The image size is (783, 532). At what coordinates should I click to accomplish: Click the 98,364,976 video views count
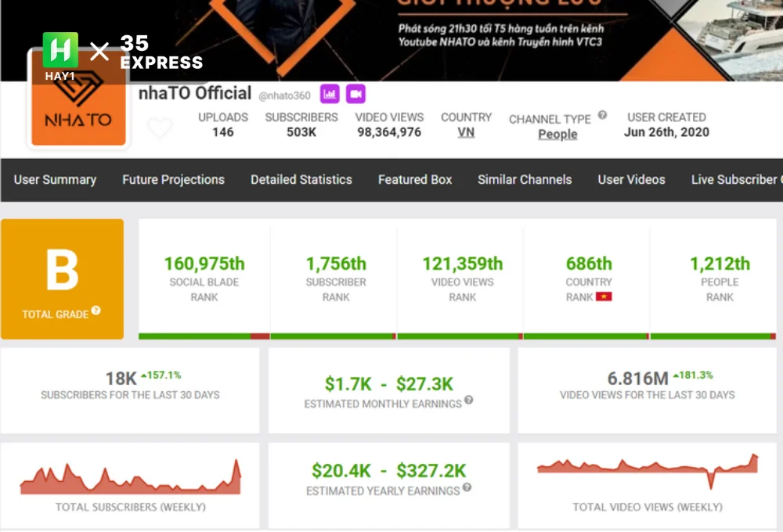pos(389,132)
